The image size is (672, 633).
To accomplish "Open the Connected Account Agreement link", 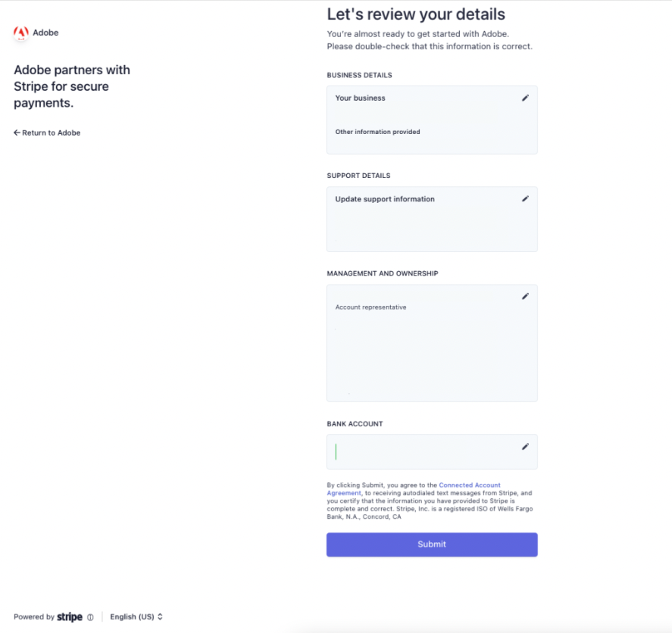I will pos(413,489).
